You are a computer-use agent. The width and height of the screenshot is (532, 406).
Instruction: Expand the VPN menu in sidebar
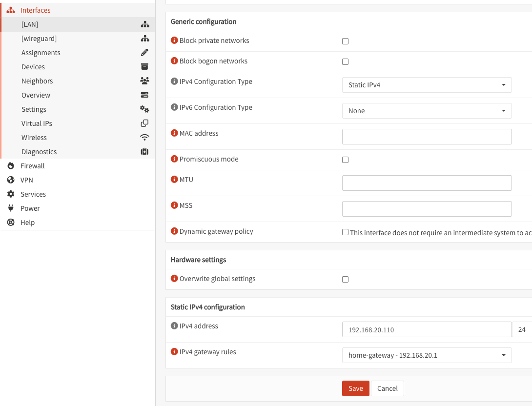point(27,180)
